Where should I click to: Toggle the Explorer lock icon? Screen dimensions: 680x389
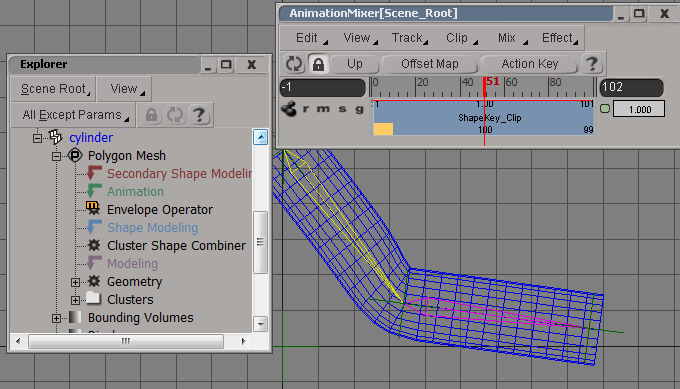[151, 115]
